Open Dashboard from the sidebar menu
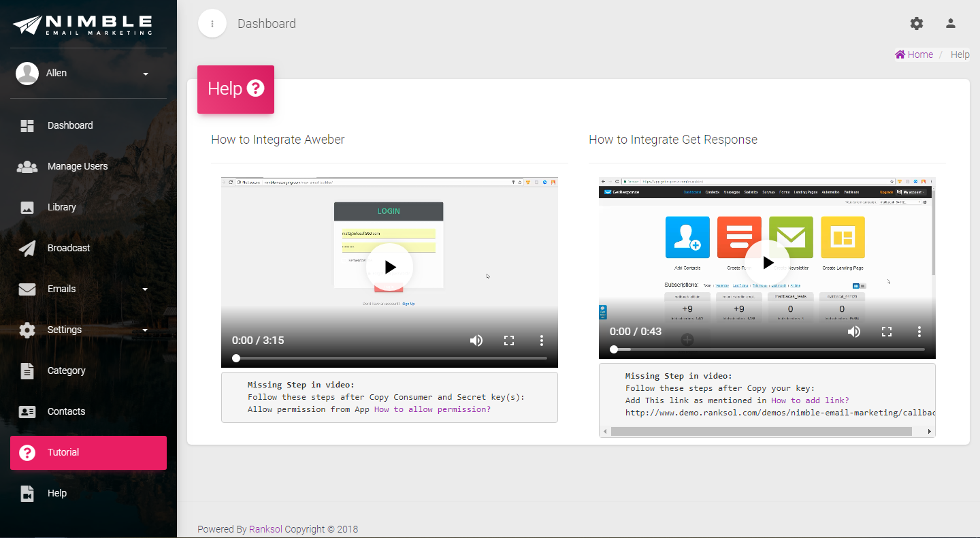The image size is (980, 538). point(88,125)
